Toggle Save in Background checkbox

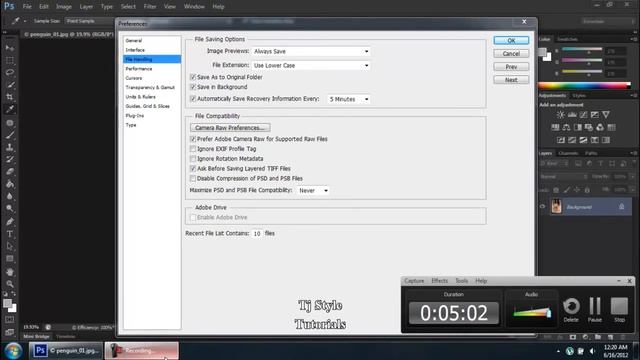193,87
